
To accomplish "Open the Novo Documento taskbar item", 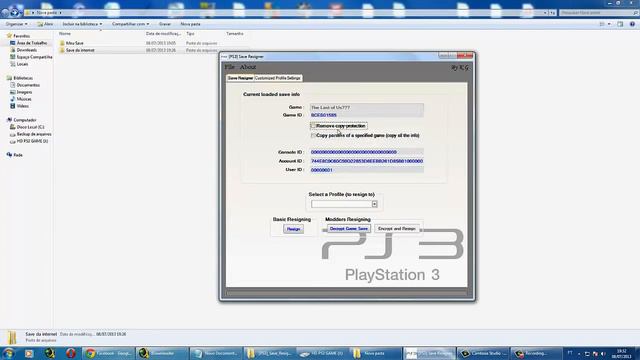I will 216,353.
